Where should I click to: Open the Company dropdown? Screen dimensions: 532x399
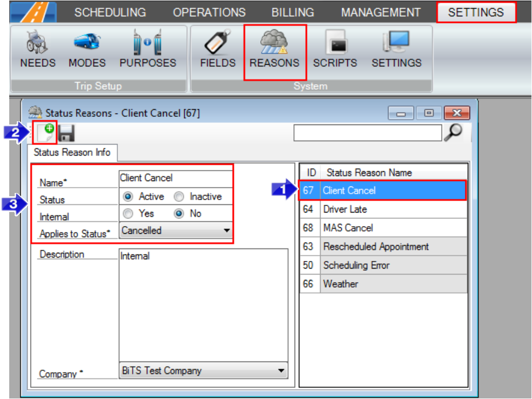pyautogui.click(x=204, y=371)
